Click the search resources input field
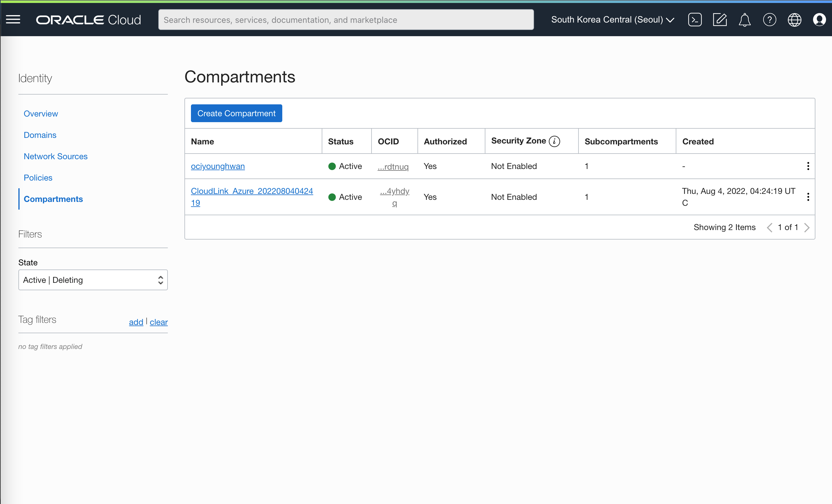 (x=346, y=20)
